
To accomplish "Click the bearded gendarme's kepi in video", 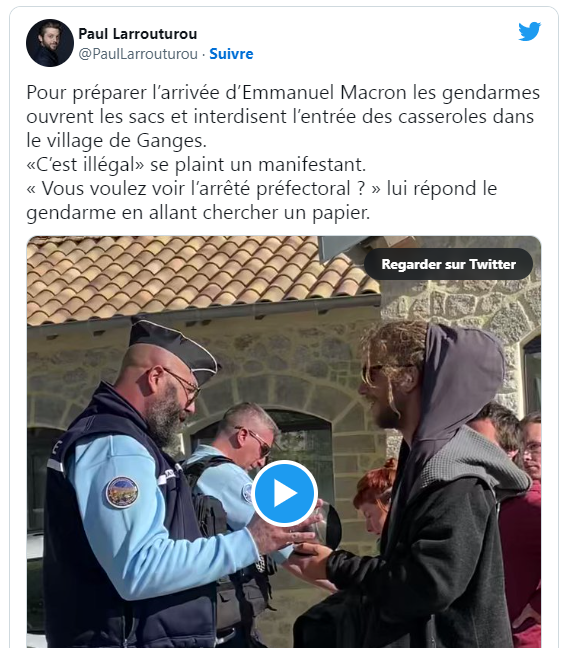I will tap(174, 346).
